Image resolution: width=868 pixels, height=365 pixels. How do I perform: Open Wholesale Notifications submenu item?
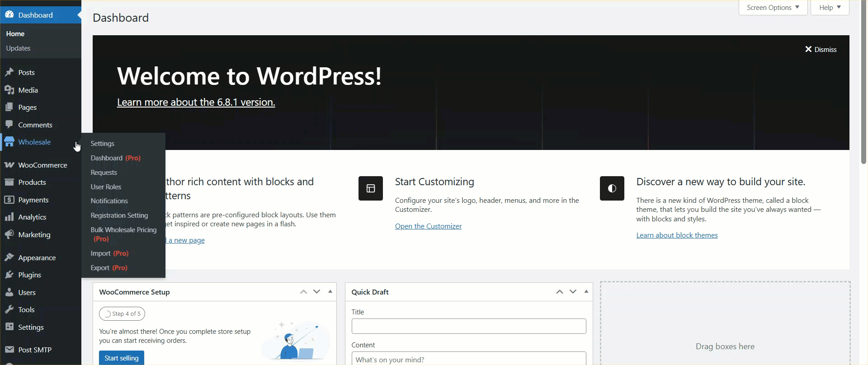109,201
